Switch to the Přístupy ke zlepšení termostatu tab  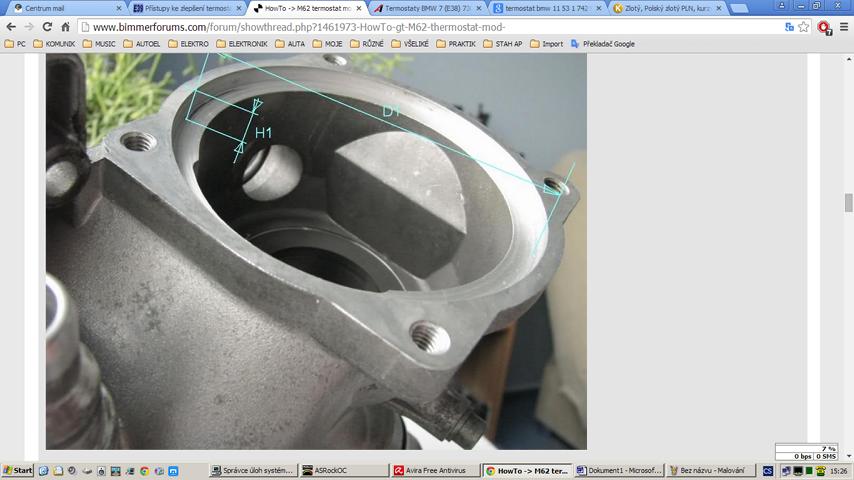click(187, 8)
